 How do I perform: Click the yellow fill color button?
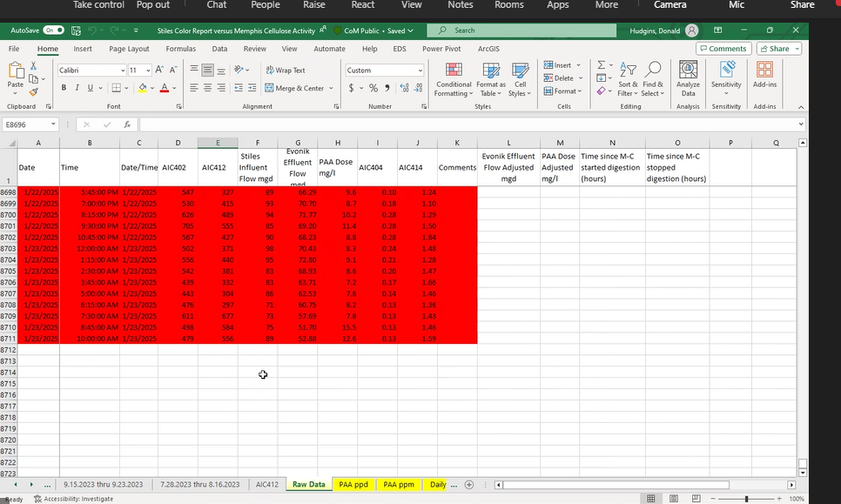[143, 88]
